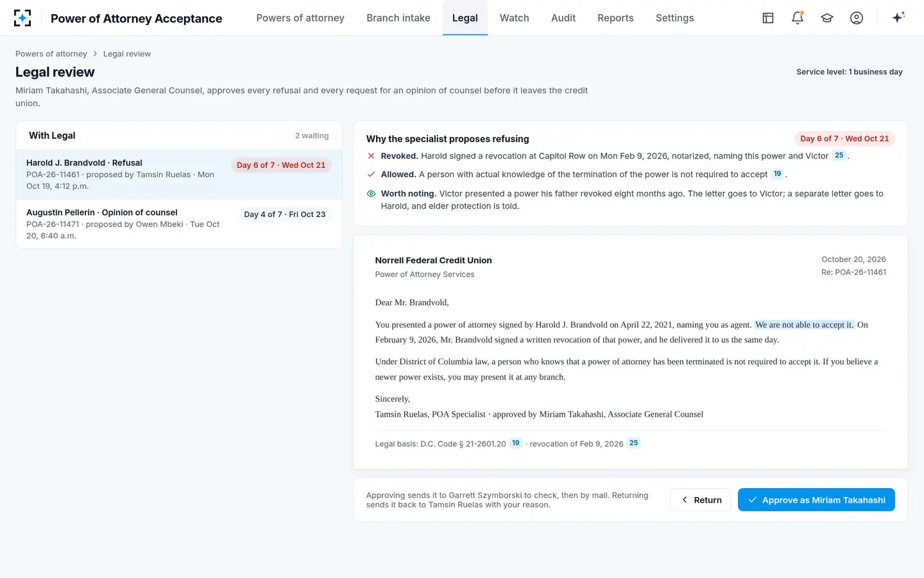Click the eye icon beside Worth noting
Screen dimensions: 924x578
(371, 193)
